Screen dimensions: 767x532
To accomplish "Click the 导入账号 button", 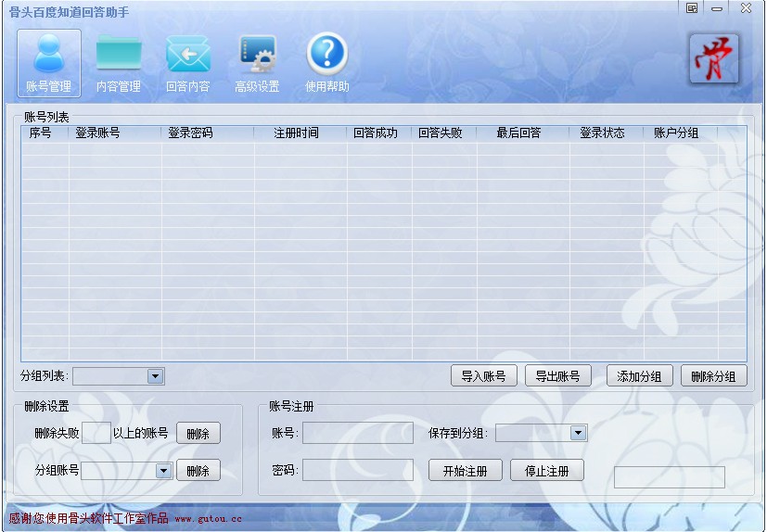I will pyautogui.click(x=484, y=376).
